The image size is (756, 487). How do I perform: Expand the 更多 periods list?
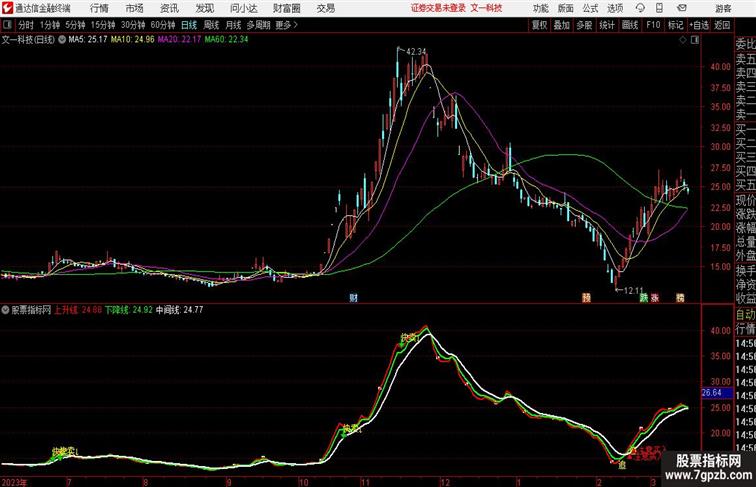click(287, 25)
